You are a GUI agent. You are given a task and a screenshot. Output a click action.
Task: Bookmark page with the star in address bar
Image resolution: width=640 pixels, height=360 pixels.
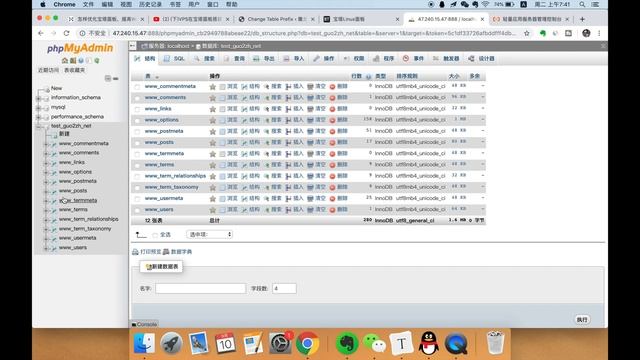(x=527, y=33)
